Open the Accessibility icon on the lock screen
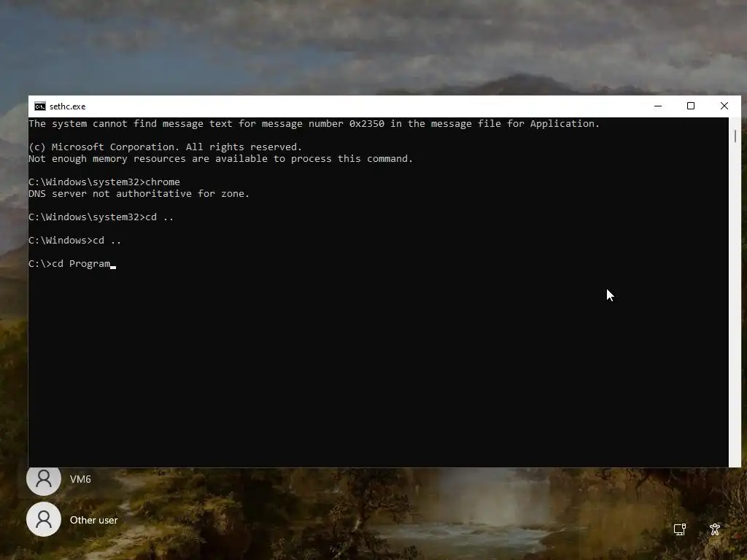The height and width of the screenshot is (560, 747). (715, 529)
